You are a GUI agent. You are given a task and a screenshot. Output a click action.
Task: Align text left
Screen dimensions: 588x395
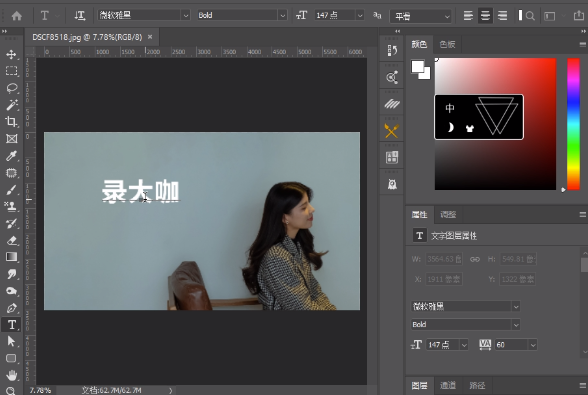click(x=468, y=15)
